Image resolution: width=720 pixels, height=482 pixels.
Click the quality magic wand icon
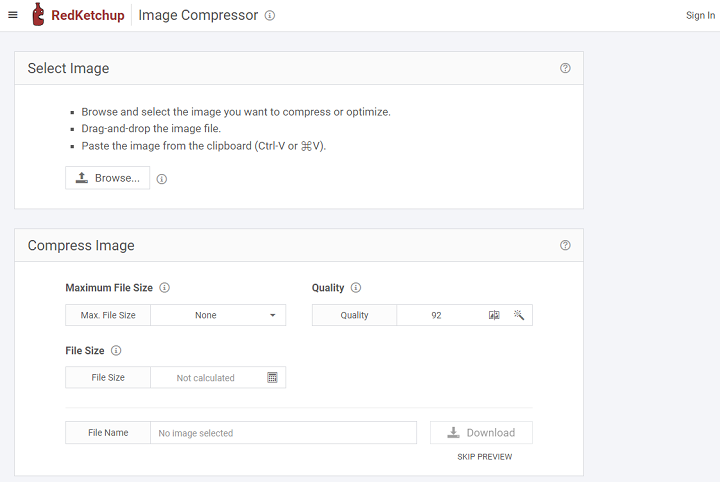519,315
